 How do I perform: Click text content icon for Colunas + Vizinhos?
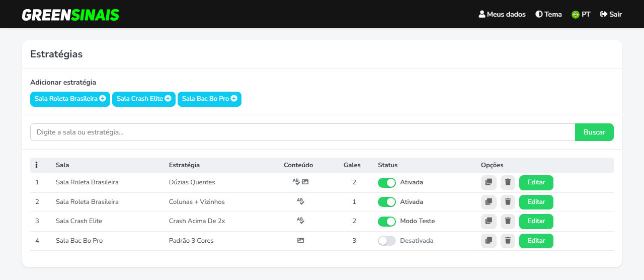(x=300, y=201)
